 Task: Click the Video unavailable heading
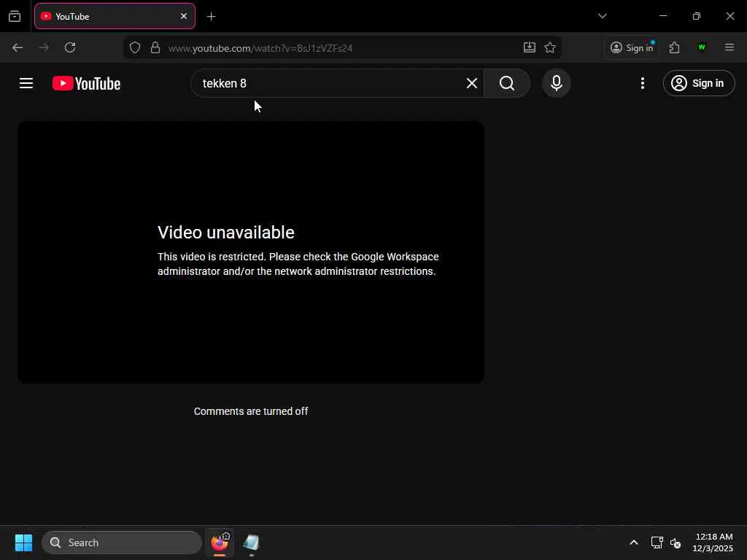[x=226, y=233]
